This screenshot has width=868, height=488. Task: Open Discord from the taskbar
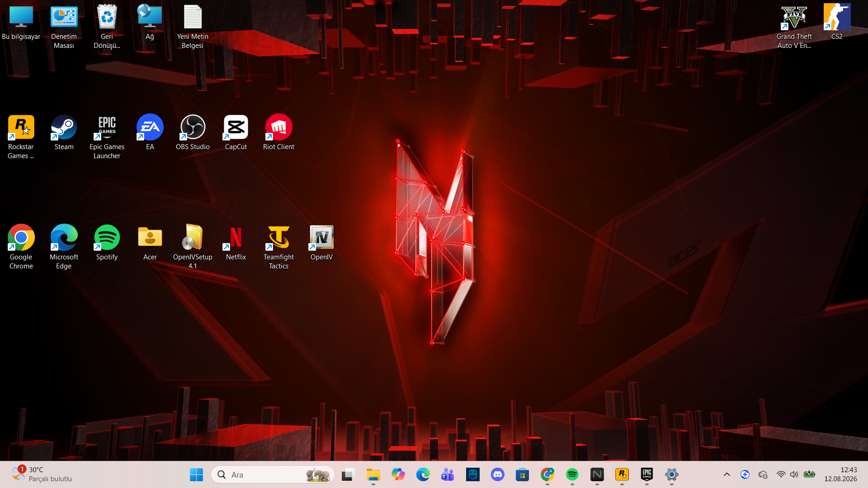497,475
